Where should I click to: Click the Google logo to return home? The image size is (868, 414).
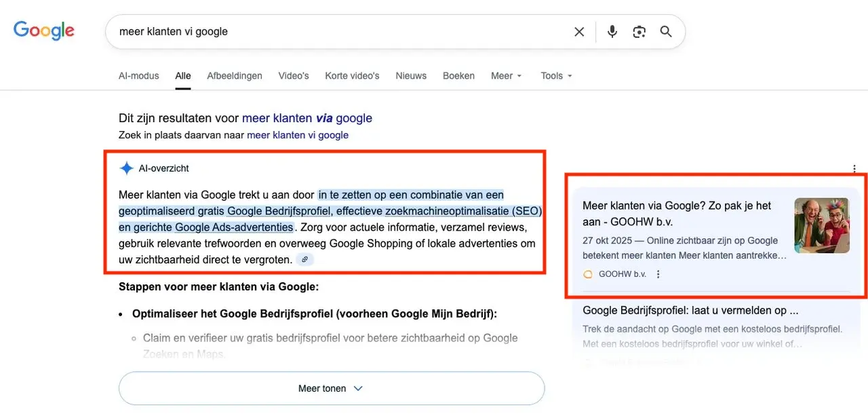(x=43, y=30)
